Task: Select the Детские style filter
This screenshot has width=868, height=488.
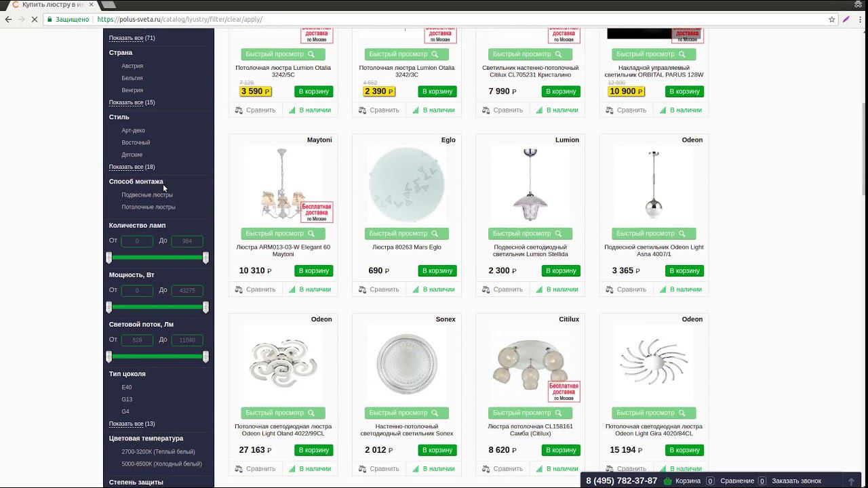Action: pos(132,155)
